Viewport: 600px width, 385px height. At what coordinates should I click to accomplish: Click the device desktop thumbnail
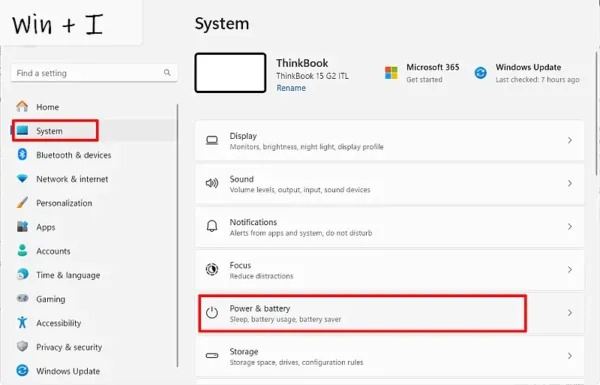(x=230, y=73)
